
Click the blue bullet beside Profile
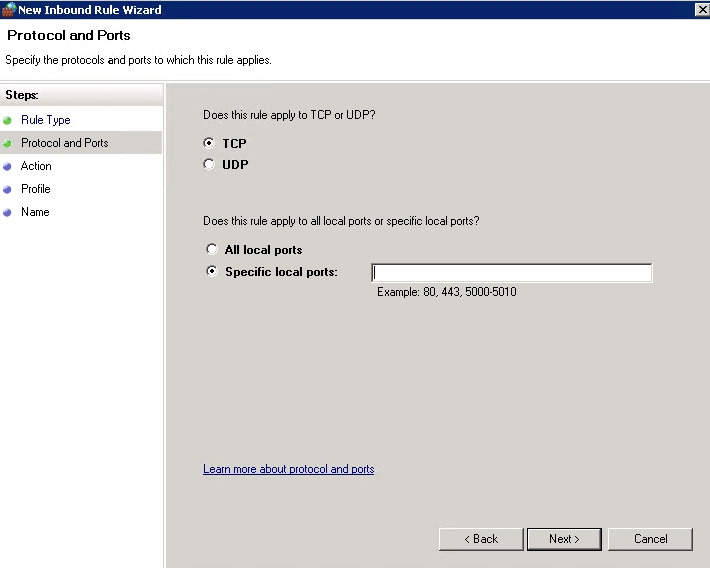(x=7, y=190)
